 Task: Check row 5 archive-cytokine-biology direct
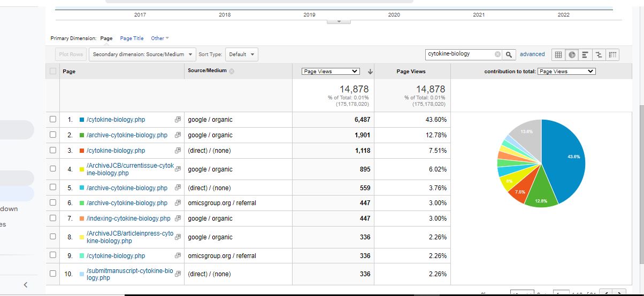click(53, 188)
